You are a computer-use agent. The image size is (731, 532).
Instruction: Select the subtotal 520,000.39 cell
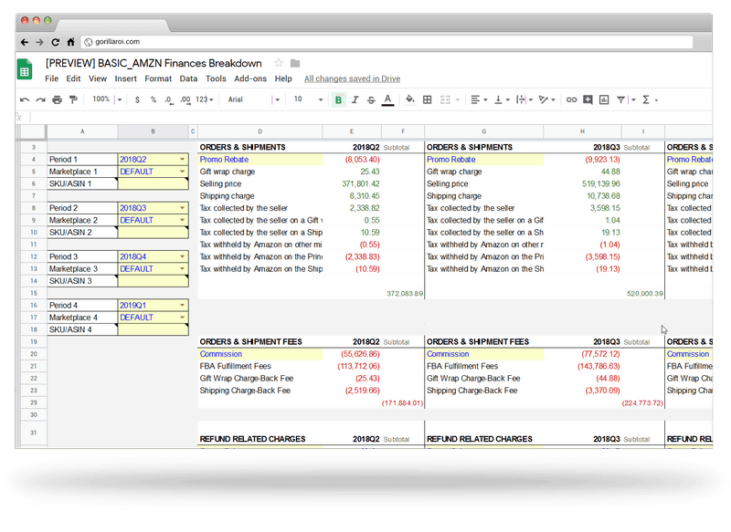point(643,293)
